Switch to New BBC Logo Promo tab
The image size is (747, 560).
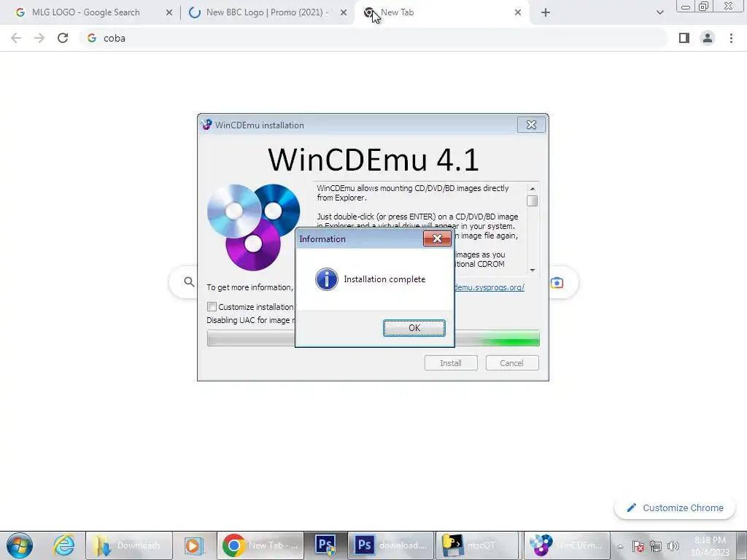267,12
